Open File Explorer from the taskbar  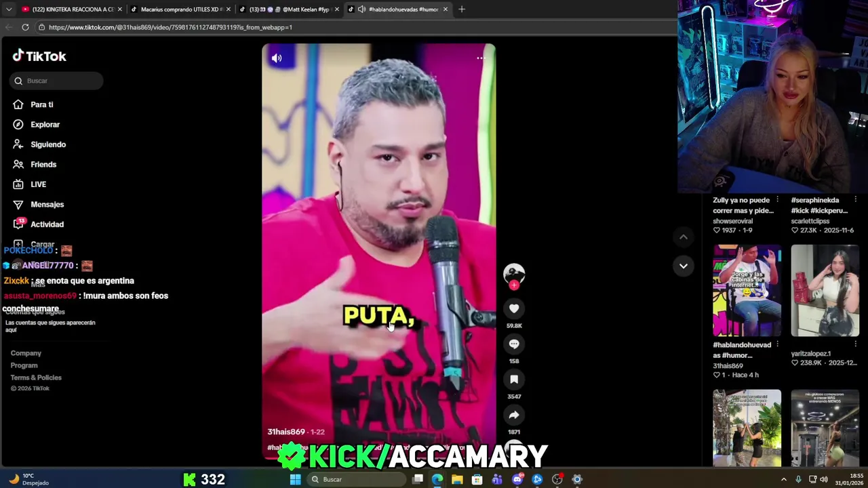(457, 479)
